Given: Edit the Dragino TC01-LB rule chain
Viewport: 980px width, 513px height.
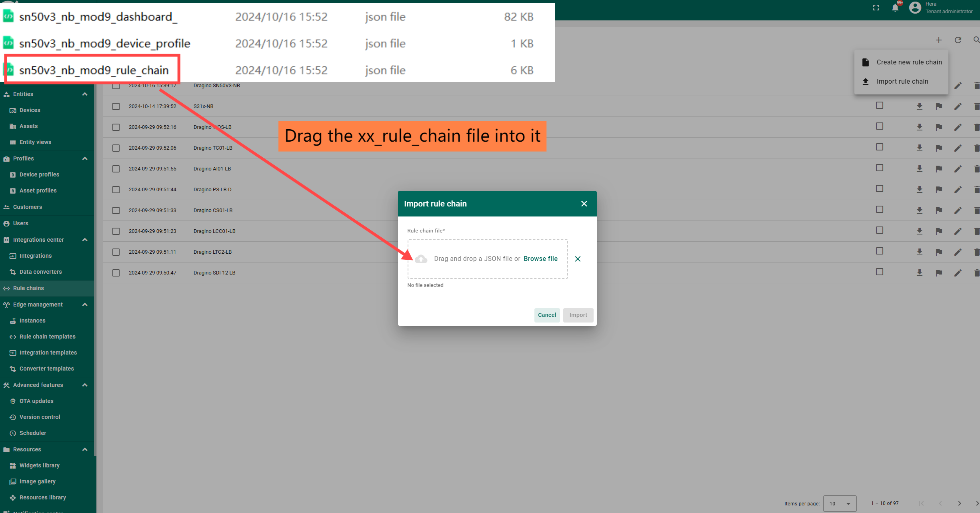Looking at the screenshot, I should (x=958, y=148).
